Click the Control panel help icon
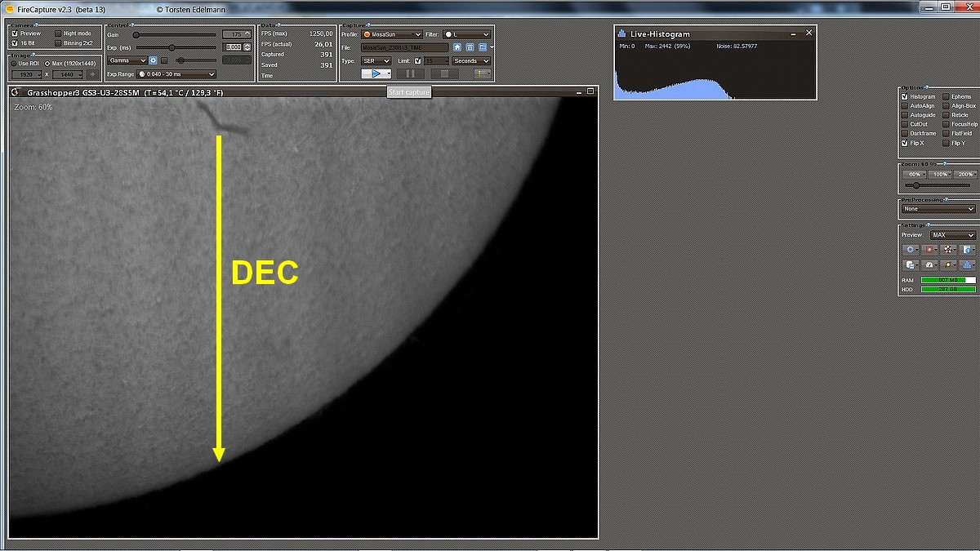The height and width of the screenshot is (551, 980). point(131,24)
